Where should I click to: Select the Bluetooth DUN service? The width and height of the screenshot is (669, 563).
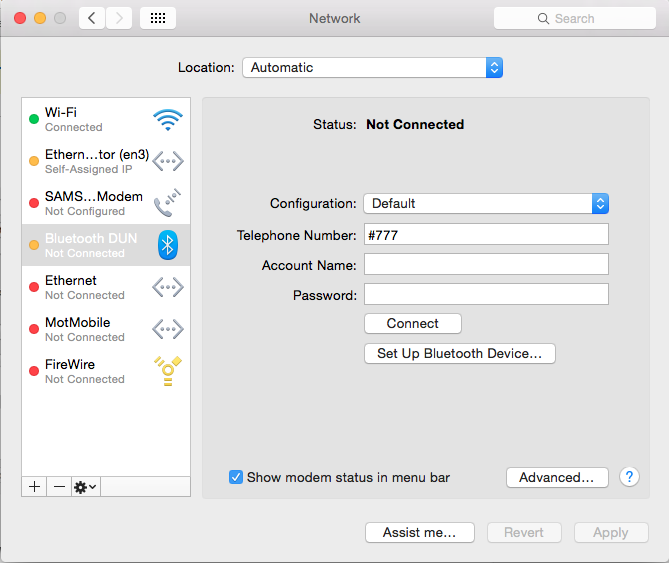(106, 245)
